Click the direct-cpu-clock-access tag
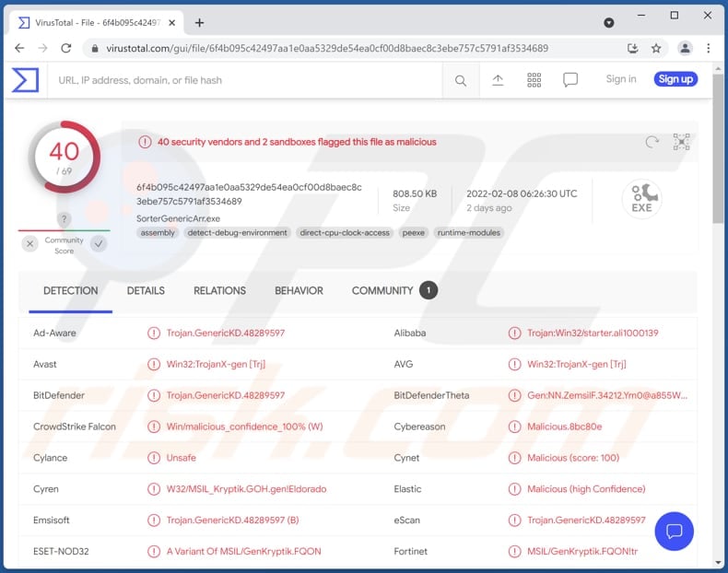 [345, 233]
